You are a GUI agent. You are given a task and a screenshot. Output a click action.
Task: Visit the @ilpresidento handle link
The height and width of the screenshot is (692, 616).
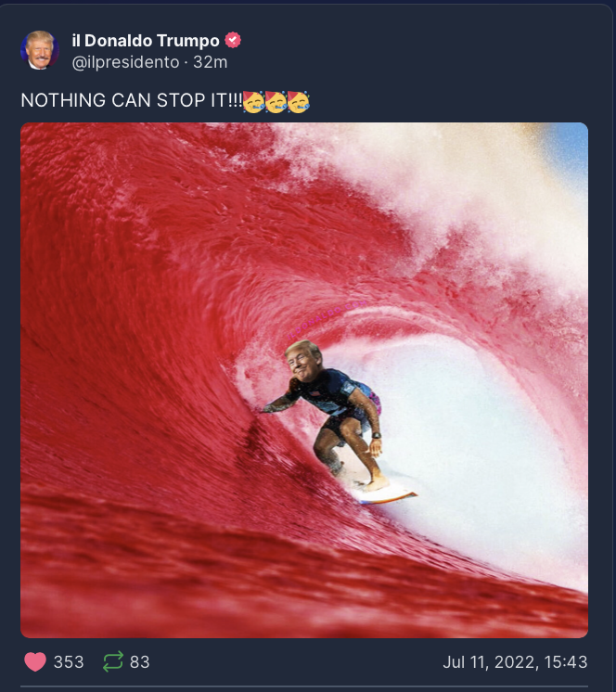(x=125, y=62)
